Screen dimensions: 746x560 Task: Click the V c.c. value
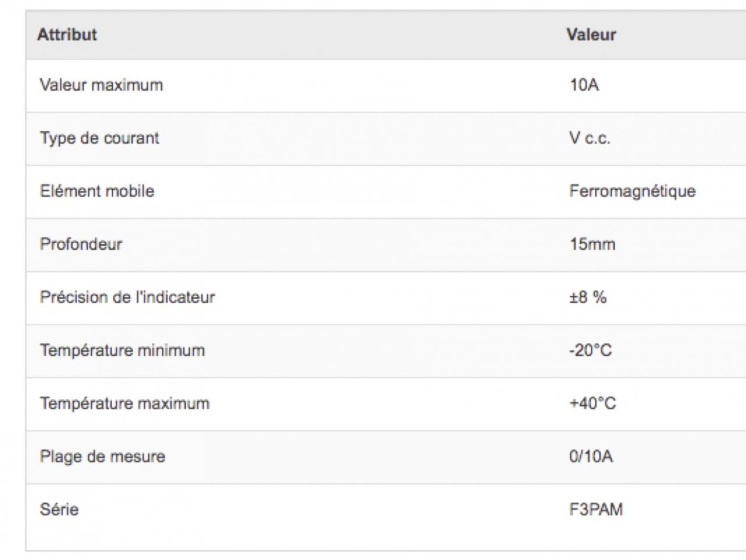click(x=590, y=138)
